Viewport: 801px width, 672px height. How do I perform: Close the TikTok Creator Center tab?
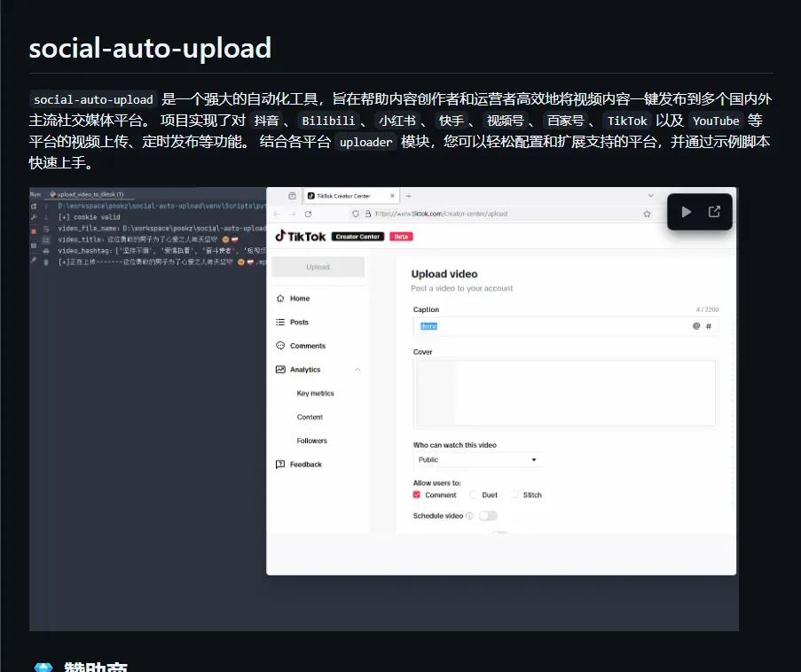pos(392,196)
